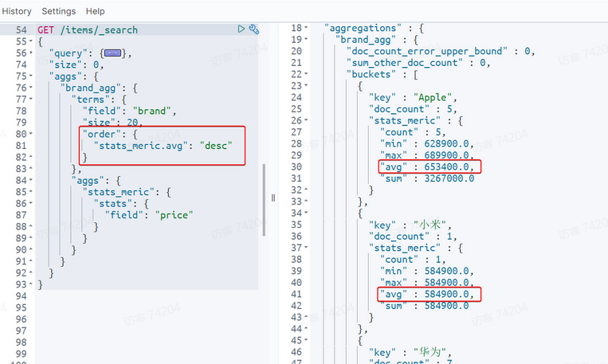Click the "doc_count" : 1 line
The image size is (608, 364).
413,237
